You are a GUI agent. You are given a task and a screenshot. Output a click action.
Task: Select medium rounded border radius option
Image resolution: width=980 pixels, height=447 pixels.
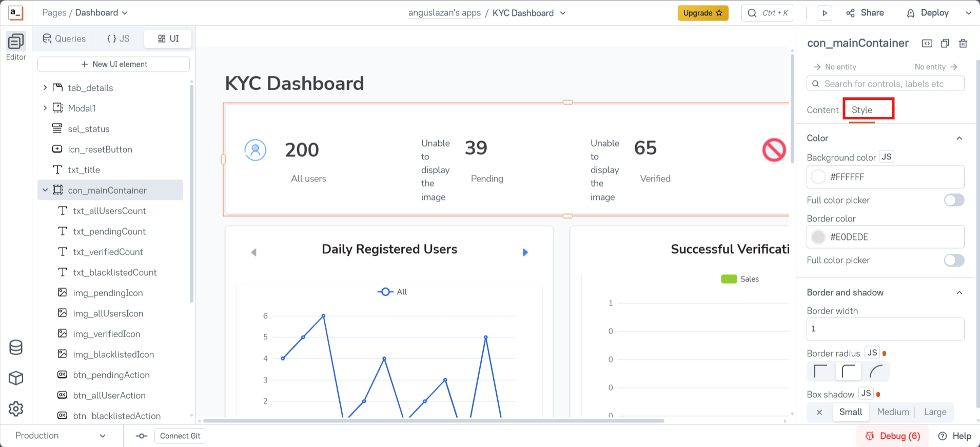(x=848, y=371)
